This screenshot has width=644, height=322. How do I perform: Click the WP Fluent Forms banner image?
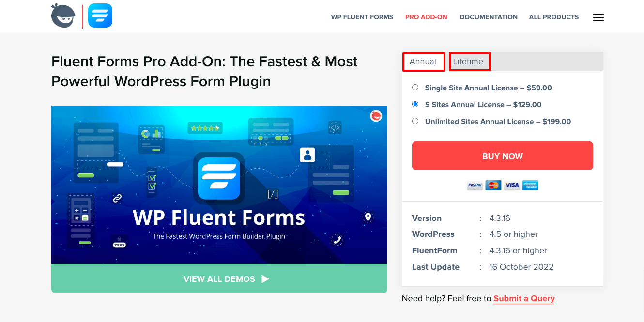[219, 185]
